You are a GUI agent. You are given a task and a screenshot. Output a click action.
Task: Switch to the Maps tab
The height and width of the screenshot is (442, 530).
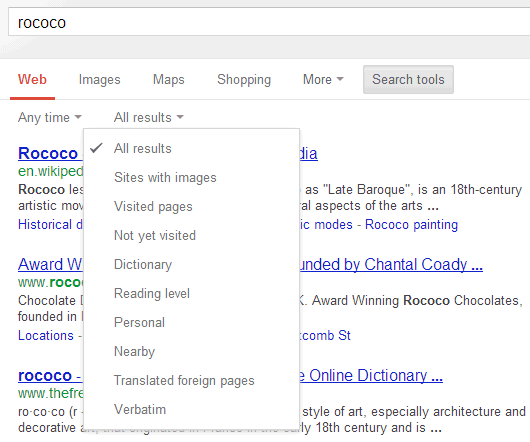[169, 80]
